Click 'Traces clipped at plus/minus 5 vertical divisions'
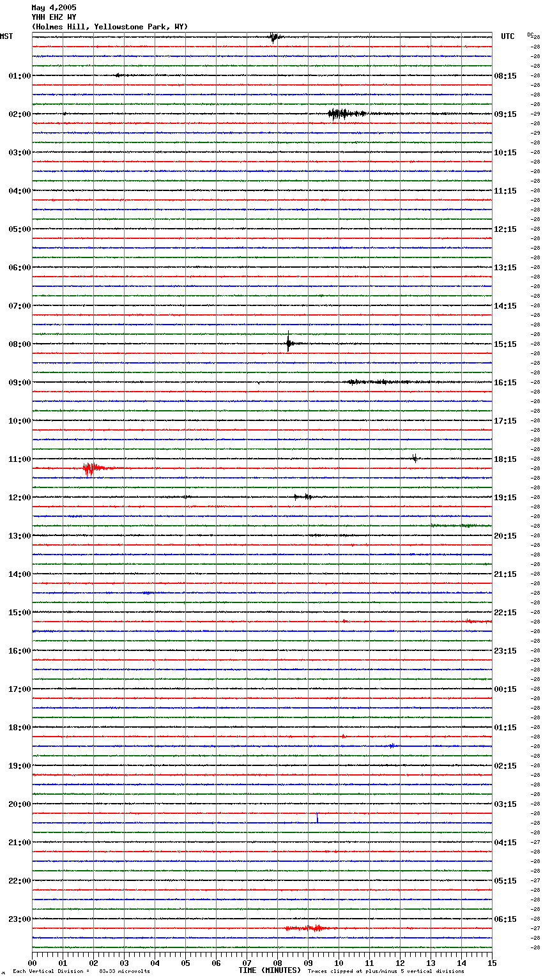 point(386,971)
